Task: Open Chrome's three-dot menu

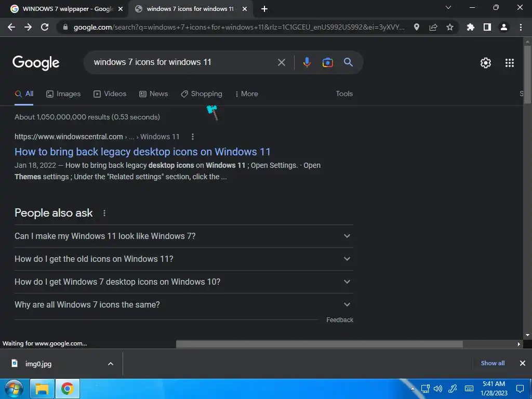Action: [x=521, y=27]
